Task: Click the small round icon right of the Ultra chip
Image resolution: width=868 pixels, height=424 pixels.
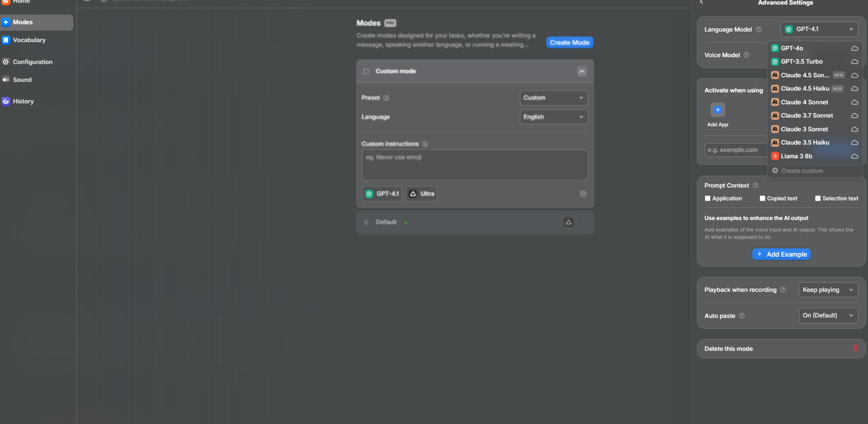Action: (583, 194)
